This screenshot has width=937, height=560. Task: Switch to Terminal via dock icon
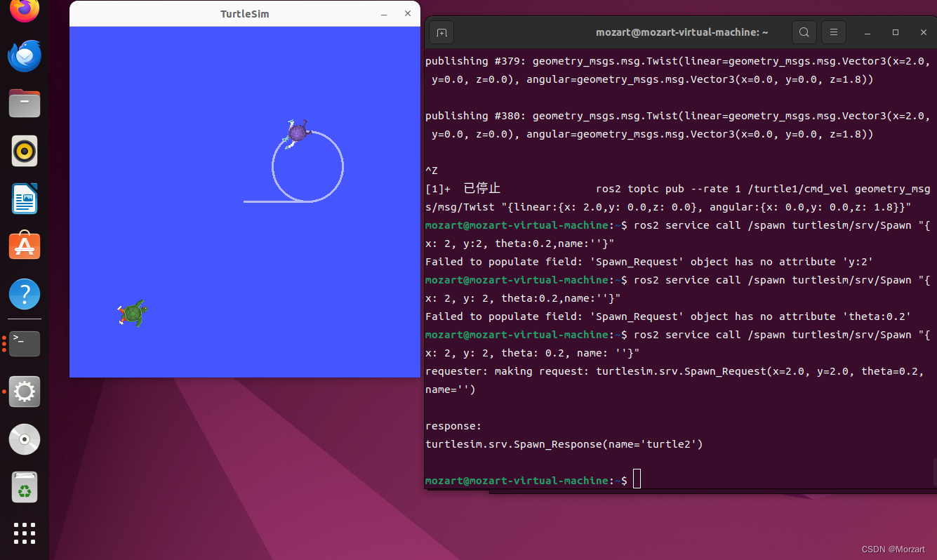click(25, 344)
